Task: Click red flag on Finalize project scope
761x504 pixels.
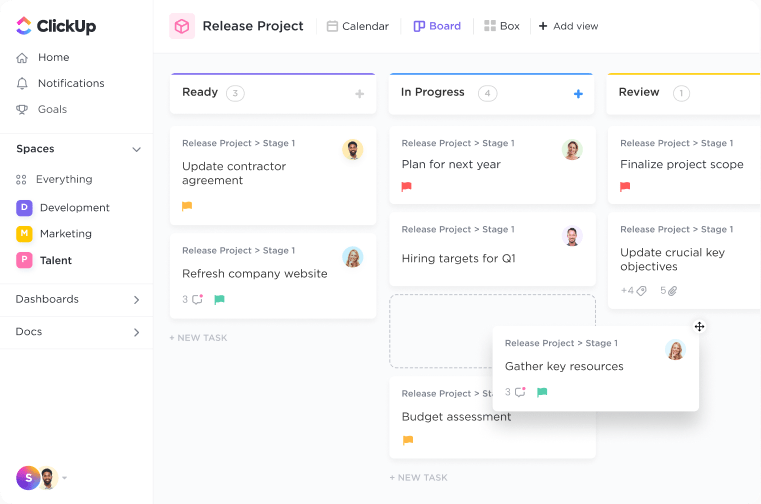Action: 625,186
